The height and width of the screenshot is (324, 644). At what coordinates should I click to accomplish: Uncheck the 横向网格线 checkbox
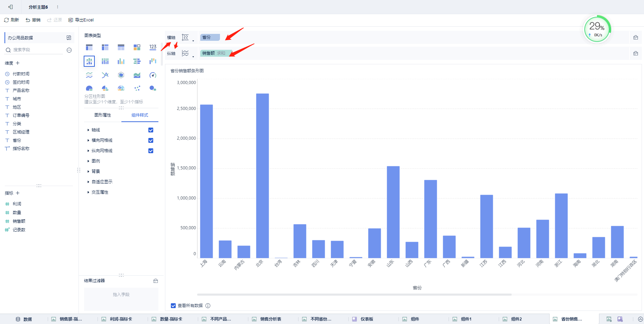click(151, 140)
